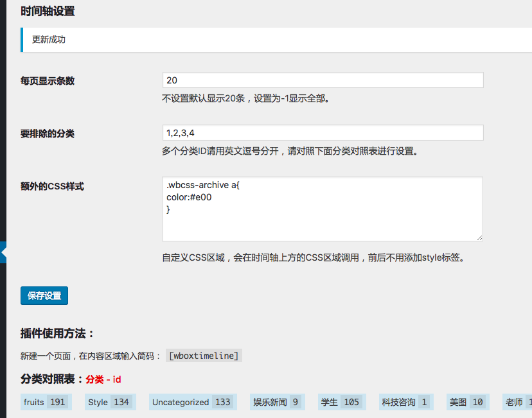Click the 每页显示条数 input field
The image size is (532, 418).
pyautogui.click(x=323, y=80)
